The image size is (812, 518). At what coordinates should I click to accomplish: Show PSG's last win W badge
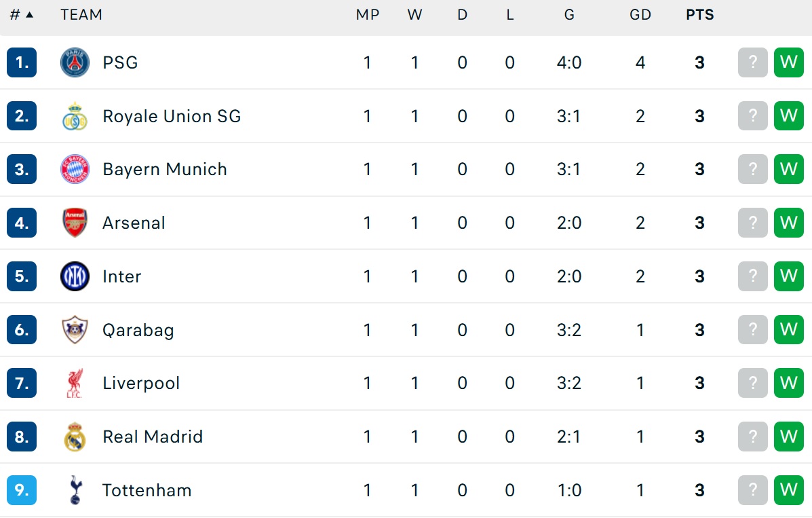789,62
